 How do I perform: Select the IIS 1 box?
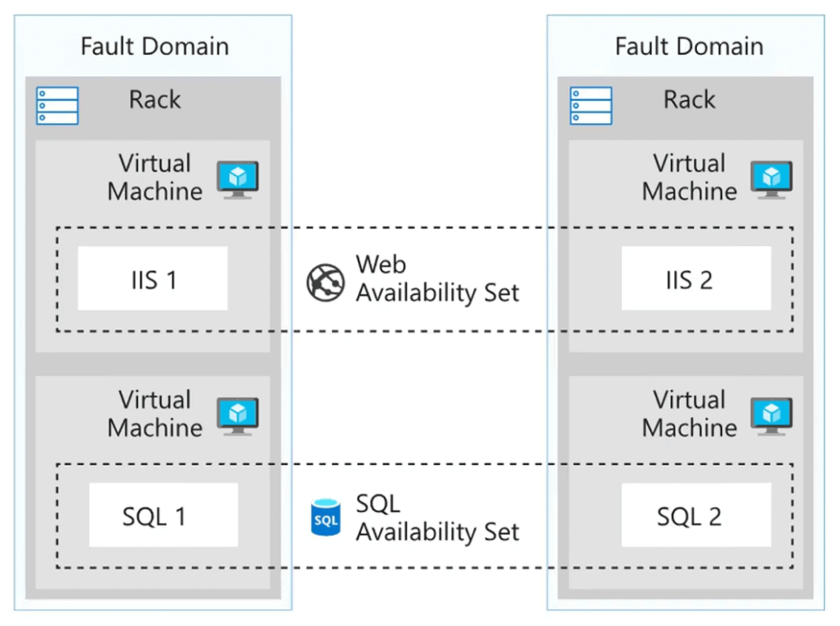click(151, 279)
